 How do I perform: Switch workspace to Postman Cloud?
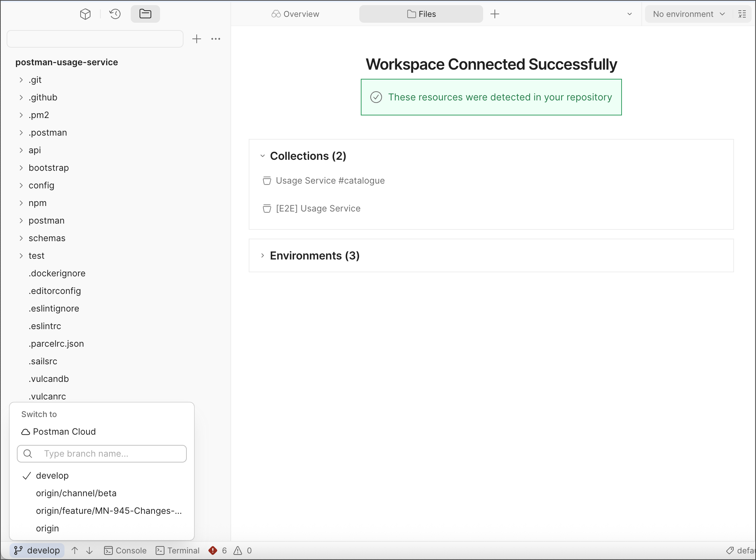(64, 432)
